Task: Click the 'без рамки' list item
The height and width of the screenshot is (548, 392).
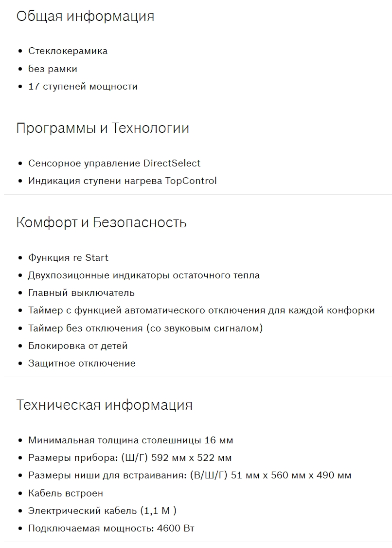Action: pyautogui.click(x=53, y=69)
